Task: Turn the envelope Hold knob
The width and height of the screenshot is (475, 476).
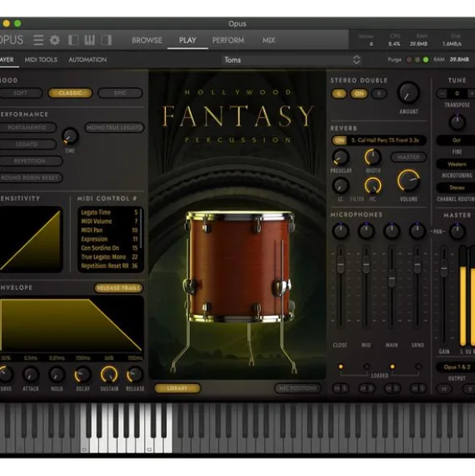Action: (x=56, y=375)
